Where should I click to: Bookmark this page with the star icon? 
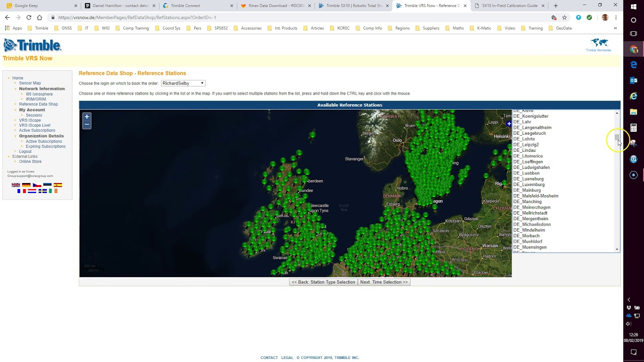click(565, 18)
